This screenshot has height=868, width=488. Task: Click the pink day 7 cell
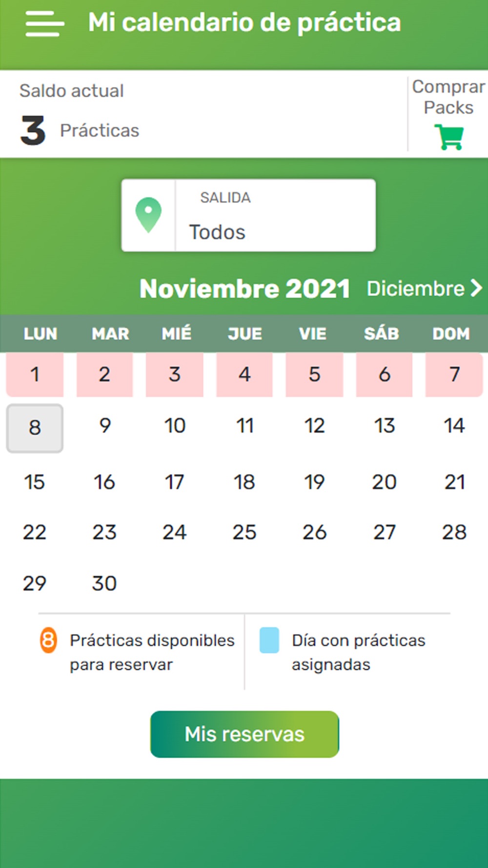[x=454, y=374]
